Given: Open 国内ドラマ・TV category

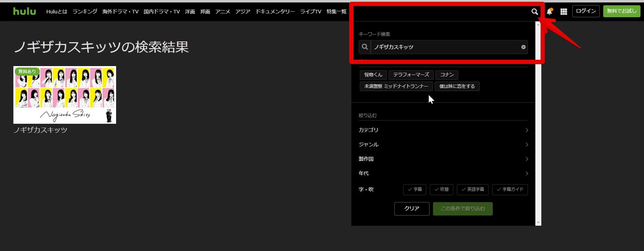Looking at the screenshot, I should [162, 12].
